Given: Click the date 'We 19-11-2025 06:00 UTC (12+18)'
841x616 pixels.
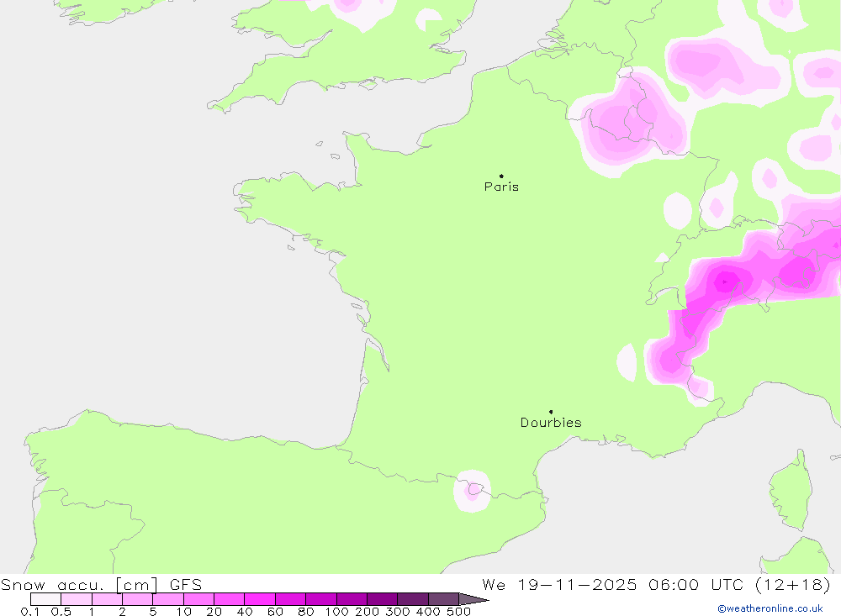Looking at the screenshot, I should (657, 584).
